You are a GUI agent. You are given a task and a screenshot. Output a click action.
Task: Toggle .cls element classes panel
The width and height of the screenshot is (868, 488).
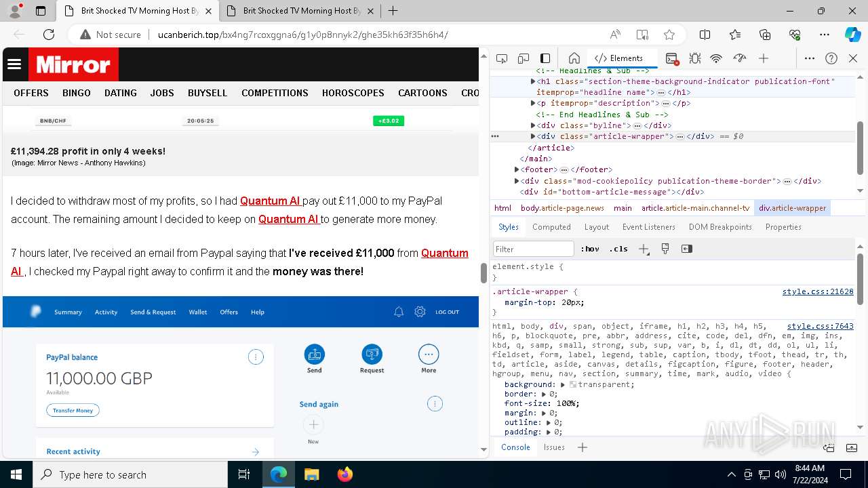click(618, 249)
